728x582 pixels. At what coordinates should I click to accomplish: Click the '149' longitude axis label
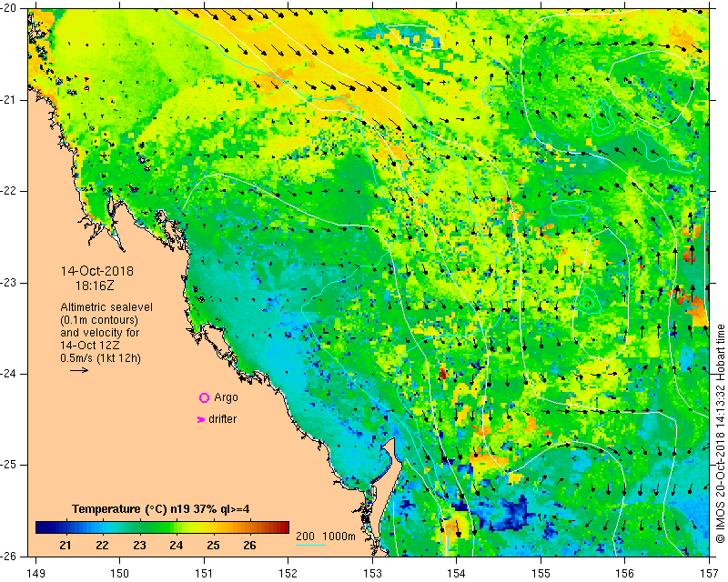(35, 574)
